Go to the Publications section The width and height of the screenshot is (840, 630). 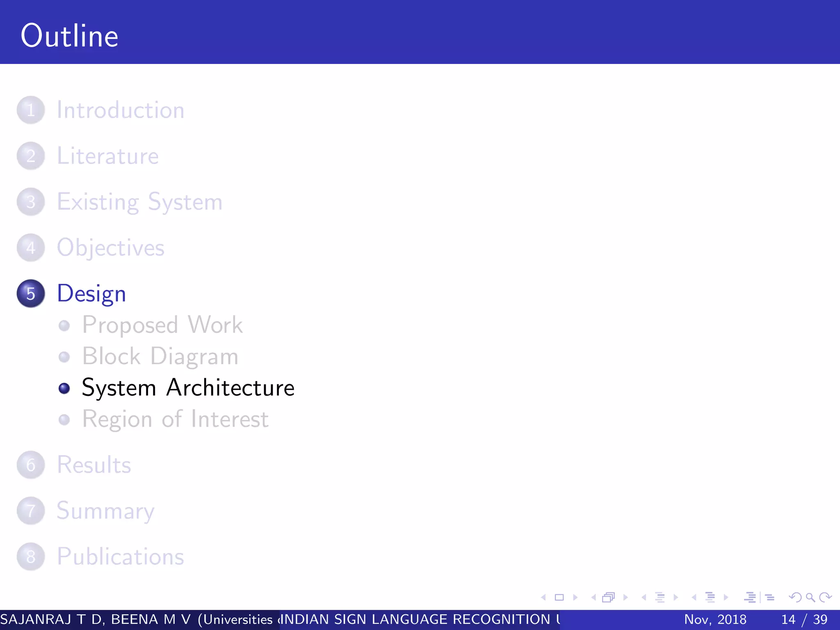pos(120,557)
